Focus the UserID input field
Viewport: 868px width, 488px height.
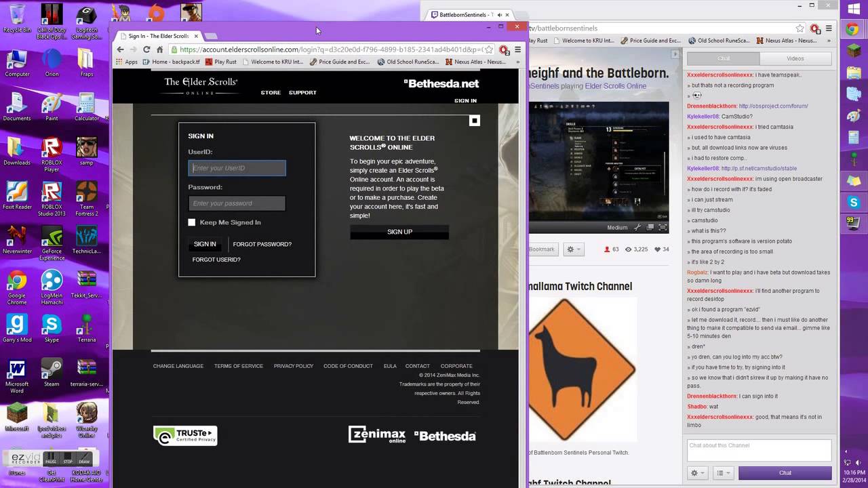click(237, 168)
